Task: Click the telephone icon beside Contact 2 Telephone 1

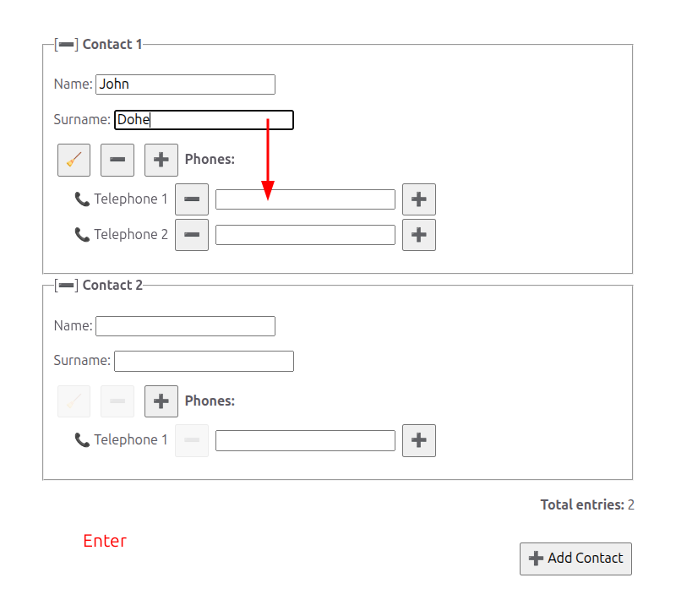Action: point(81,439)
